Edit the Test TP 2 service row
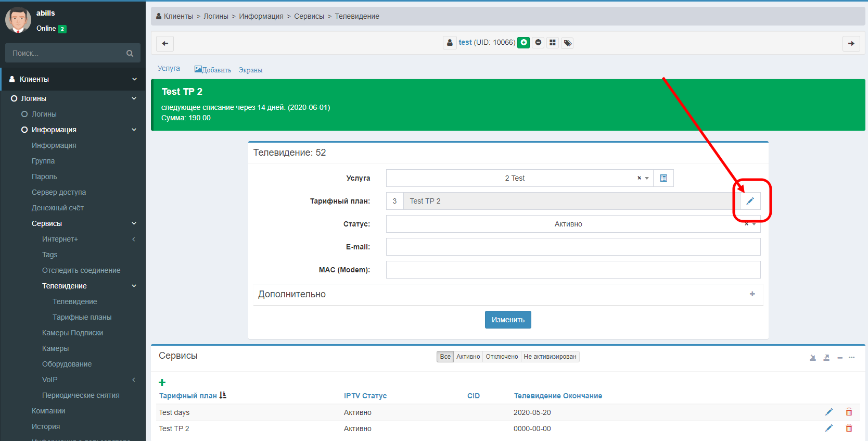The image size is (868, 441). click(x=829, y=428)
